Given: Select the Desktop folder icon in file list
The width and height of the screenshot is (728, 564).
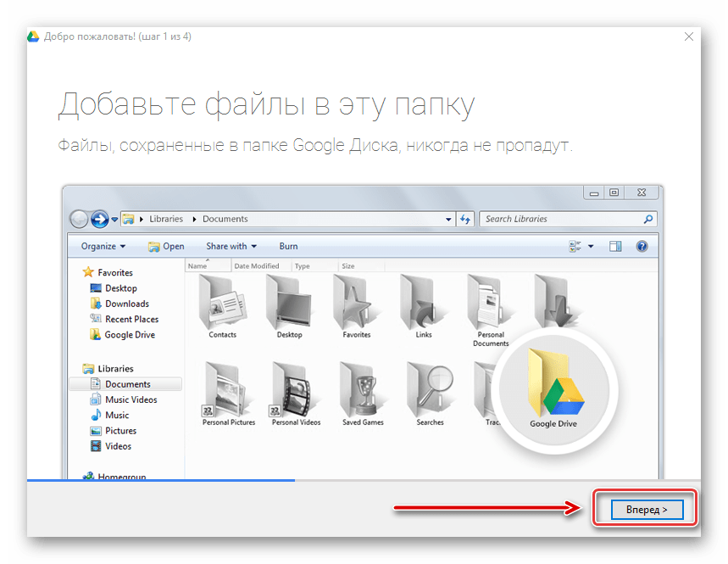Looking at the screenshot, I should point(289,307).
